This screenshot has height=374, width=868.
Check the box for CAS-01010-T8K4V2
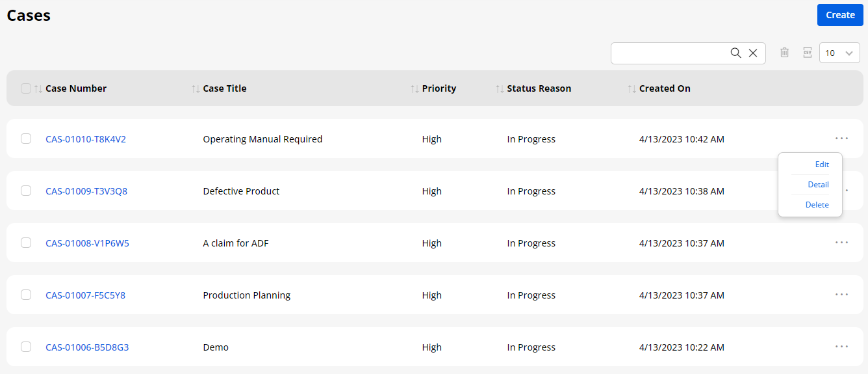pos(26,139)
